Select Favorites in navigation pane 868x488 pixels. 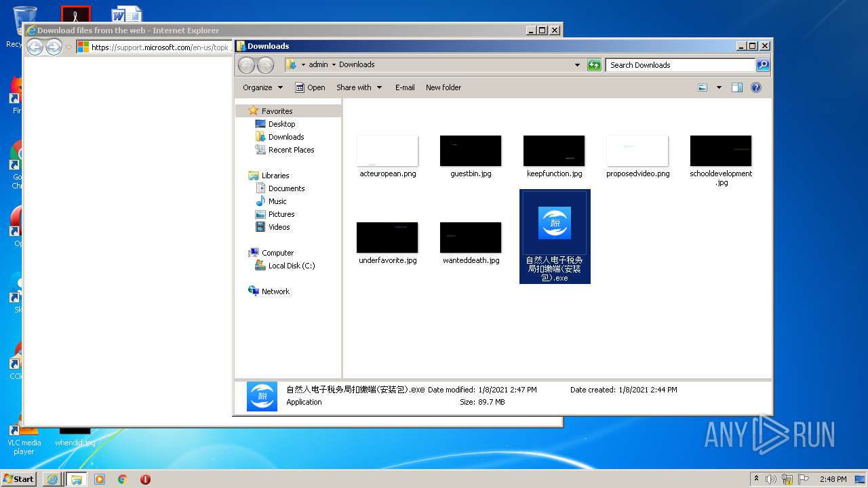click(x=277, y=111)
